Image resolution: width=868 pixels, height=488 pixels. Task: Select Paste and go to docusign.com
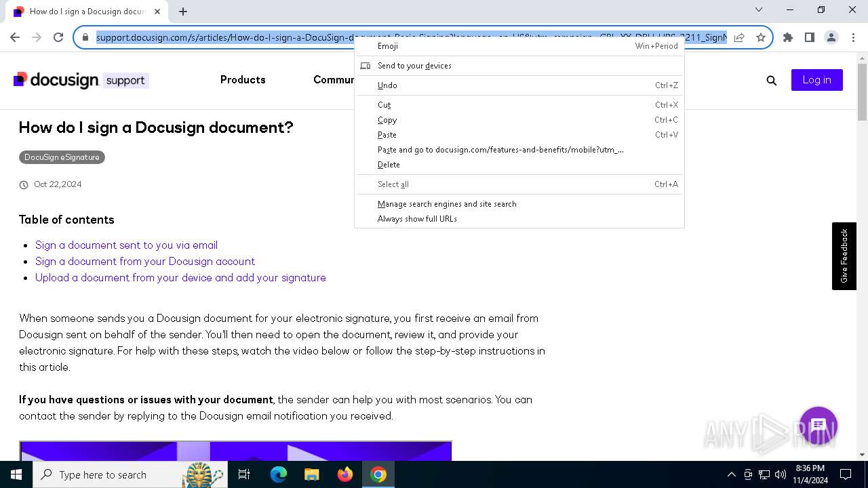[519, 150]
